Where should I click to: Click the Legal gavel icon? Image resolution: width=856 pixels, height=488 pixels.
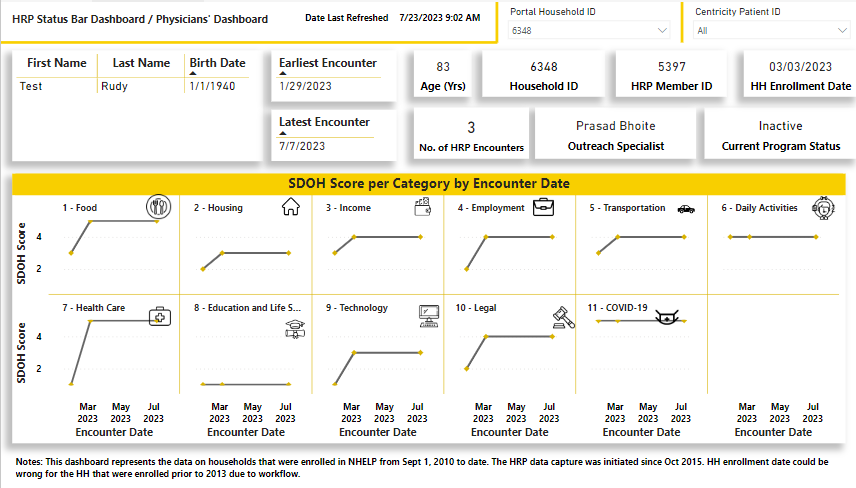564,318
